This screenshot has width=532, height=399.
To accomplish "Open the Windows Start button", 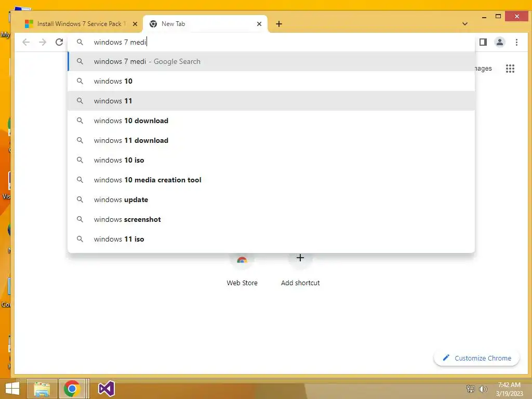I will pyautogui.click(x=12, y=389).
